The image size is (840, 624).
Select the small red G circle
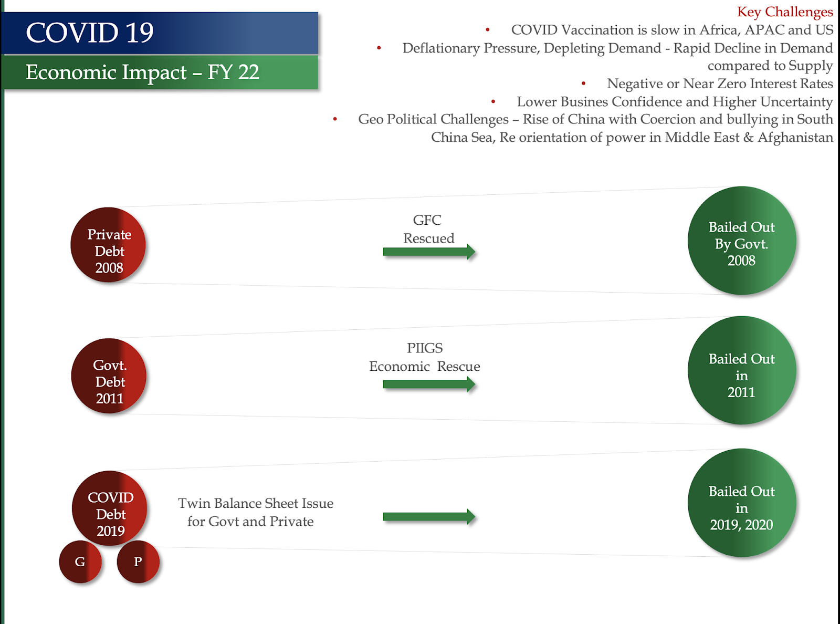point(80,561)
